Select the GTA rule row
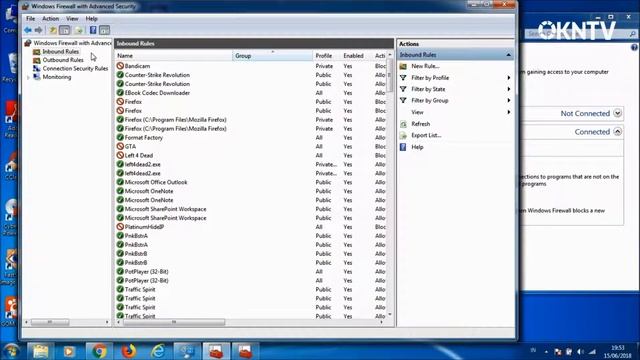The image size is (640, 360). (x=251, y=146)
